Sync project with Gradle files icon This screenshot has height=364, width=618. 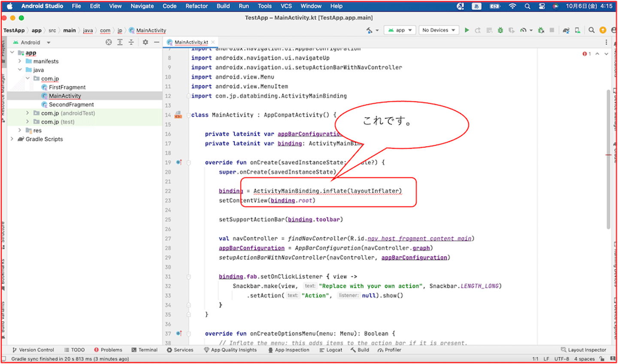(566, 30)
